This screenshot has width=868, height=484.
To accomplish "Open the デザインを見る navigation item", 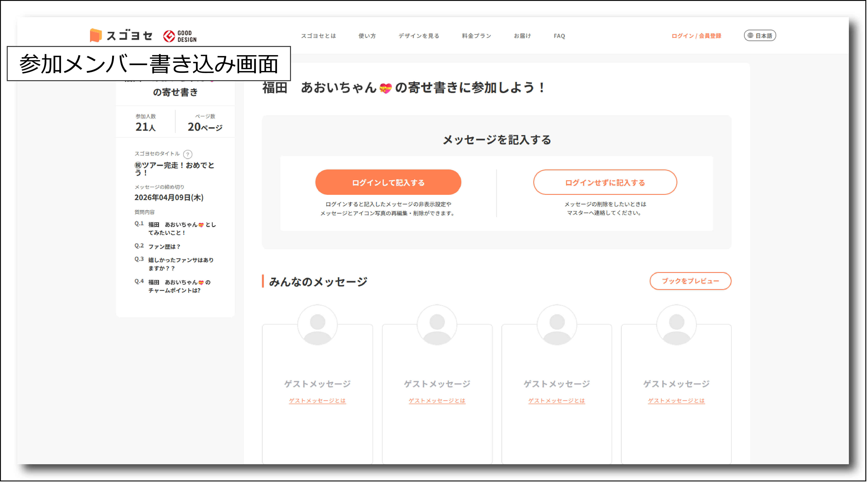I will (x=419, y=36).
